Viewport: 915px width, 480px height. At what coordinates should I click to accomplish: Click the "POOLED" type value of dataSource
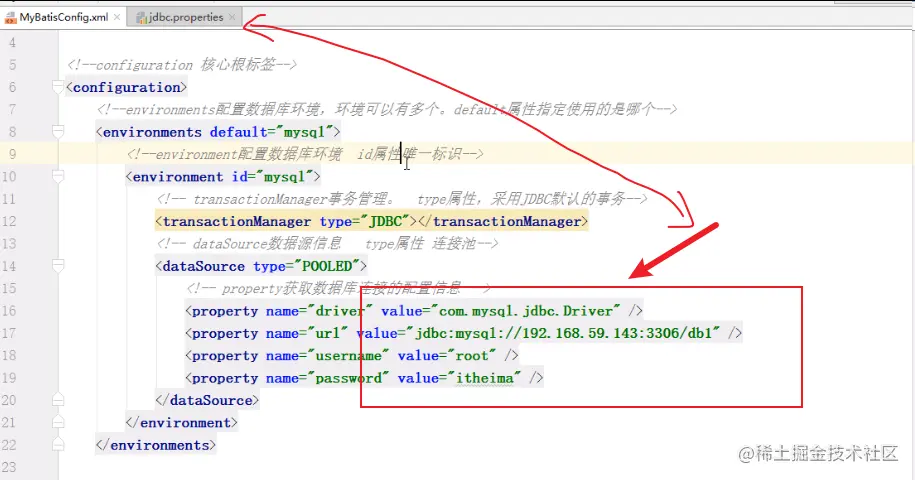click(x=327, y=267)
